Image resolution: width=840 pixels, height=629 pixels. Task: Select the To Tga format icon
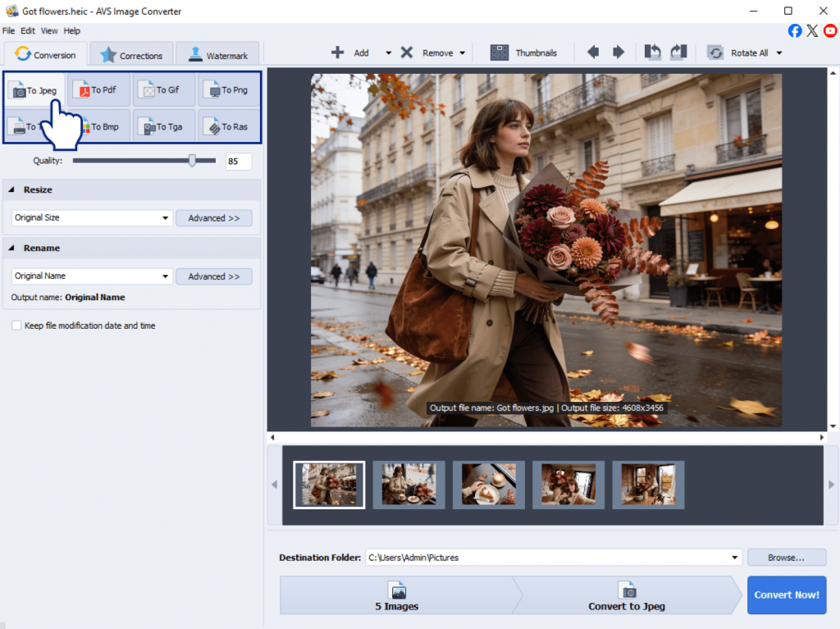[164, 126]
